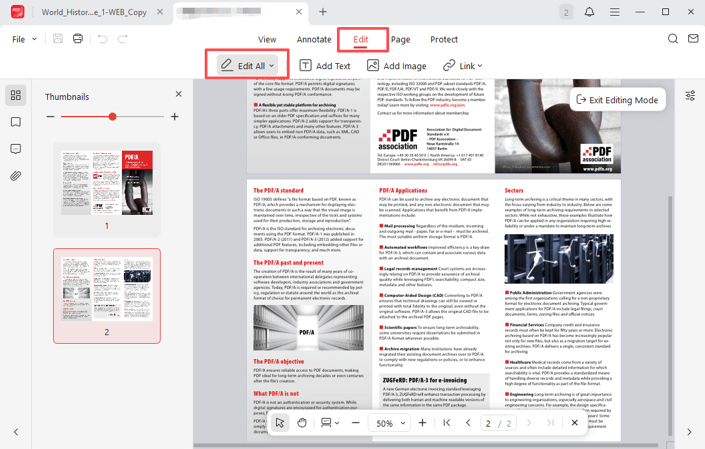Click 'What PDF/A is not' heading
Image resolution: width=705 pixels, height=449 pixels.
276,394
